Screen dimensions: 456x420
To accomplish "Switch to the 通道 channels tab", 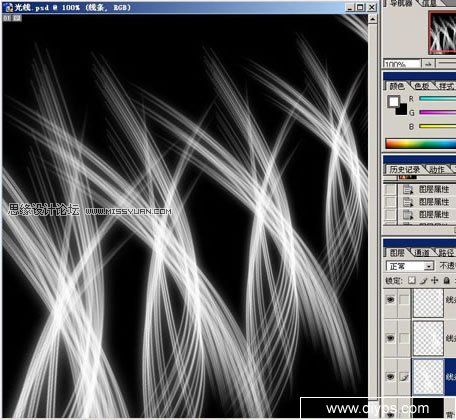I will tap(422, 253).
